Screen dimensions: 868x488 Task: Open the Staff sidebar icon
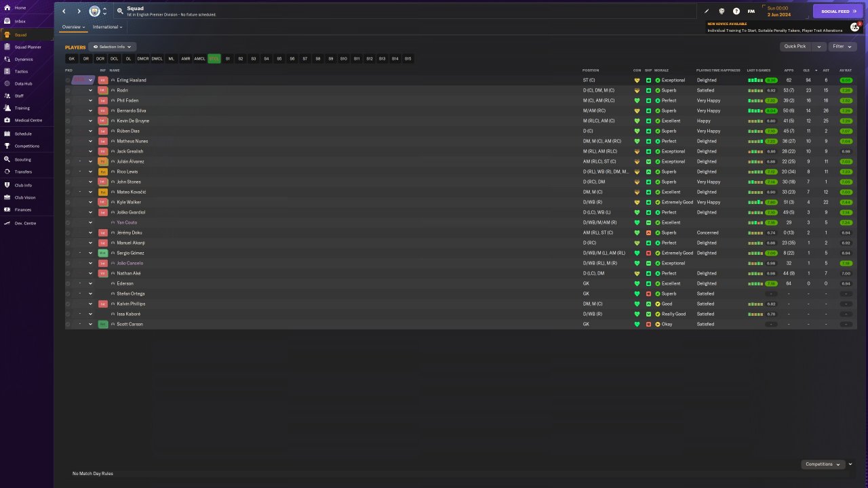point(7,96)
